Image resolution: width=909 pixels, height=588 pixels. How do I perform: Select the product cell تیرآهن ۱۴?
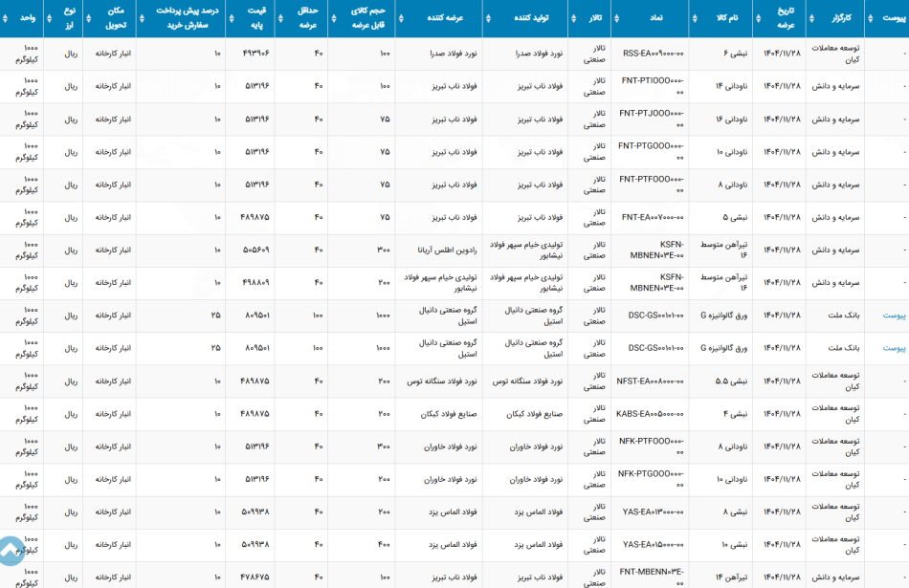coord(731,577)
